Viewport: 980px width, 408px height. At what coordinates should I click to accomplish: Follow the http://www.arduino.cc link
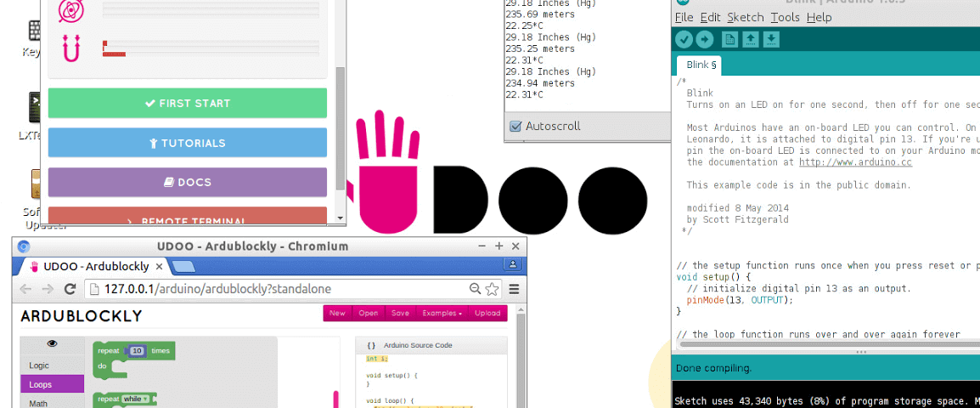(855, 162)
